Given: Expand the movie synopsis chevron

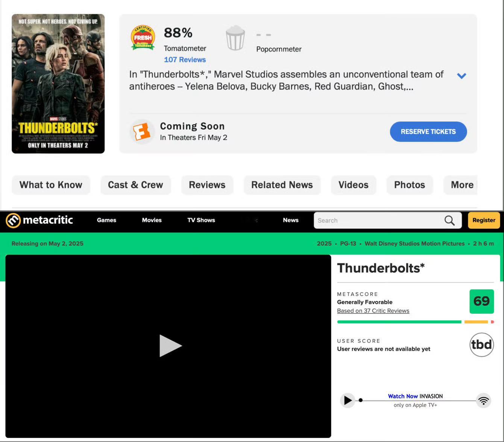Looking at the screenshot, I should [461, 76].
